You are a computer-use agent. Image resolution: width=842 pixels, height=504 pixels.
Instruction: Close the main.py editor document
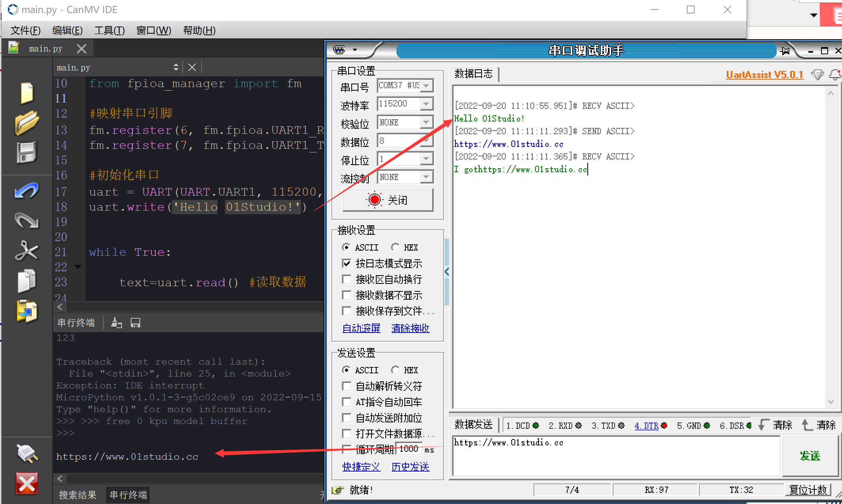point(192,67)
